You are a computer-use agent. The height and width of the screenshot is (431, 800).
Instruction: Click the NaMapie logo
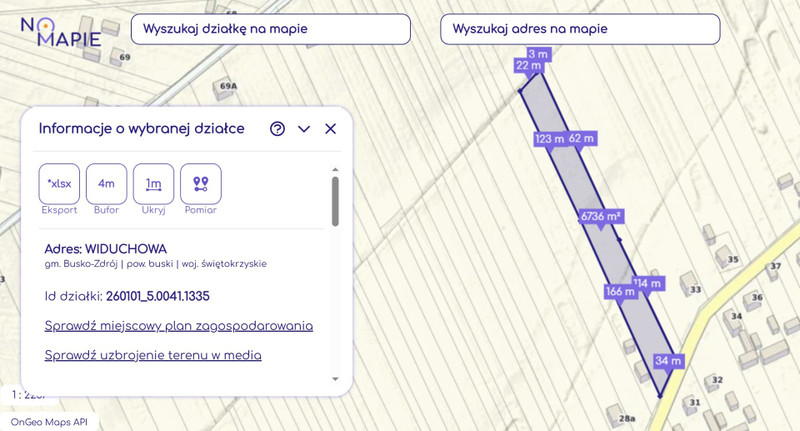pos(61,33)
